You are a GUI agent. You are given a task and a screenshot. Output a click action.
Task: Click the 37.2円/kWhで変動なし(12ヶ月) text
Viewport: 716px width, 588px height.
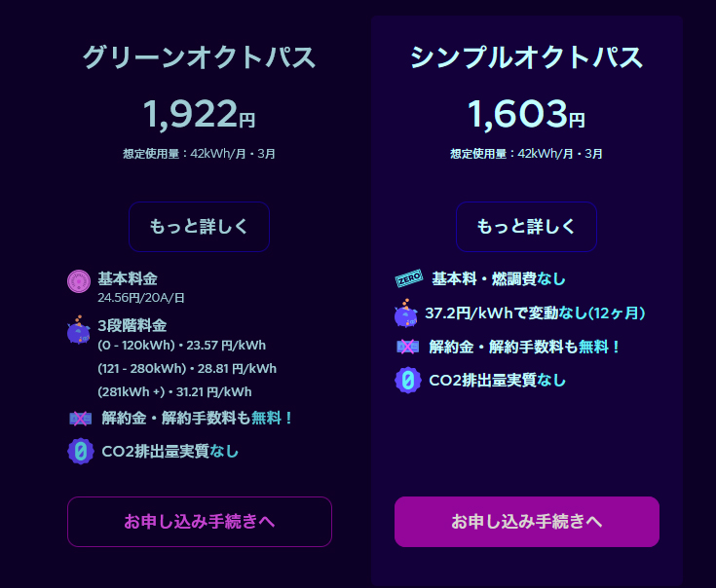pos(535,313)
